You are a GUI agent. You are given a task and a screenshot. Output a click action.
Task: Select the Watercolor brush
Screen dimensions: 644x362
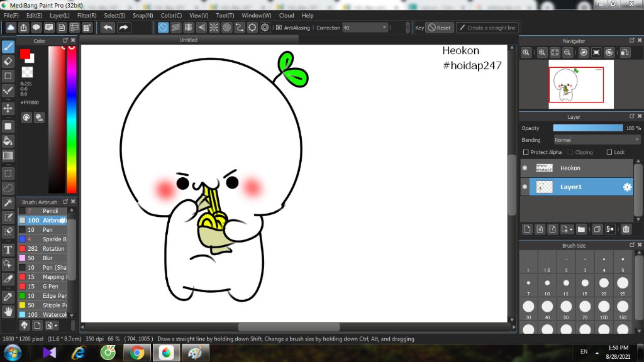[43, 315]
